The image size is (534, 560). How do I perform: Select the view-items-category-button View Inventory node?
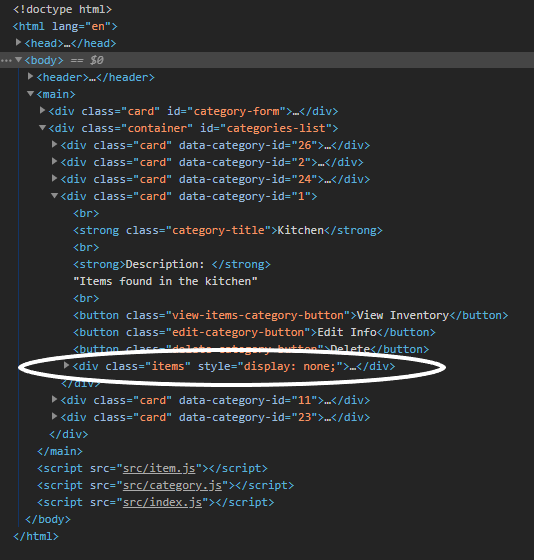click(290, 315)
